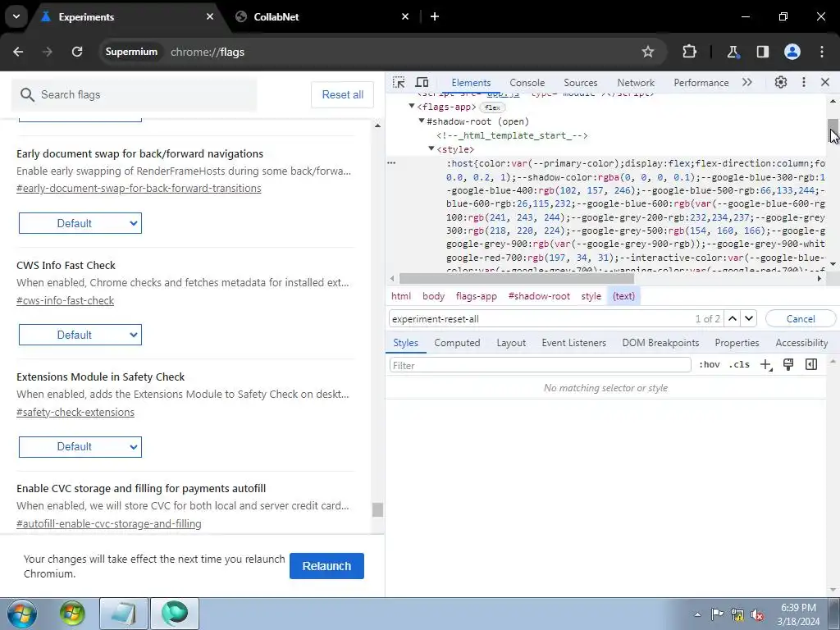Select flags-app in the DevTools breadcrumb
This screenshot has width=840, height=630.
point(477,296)
